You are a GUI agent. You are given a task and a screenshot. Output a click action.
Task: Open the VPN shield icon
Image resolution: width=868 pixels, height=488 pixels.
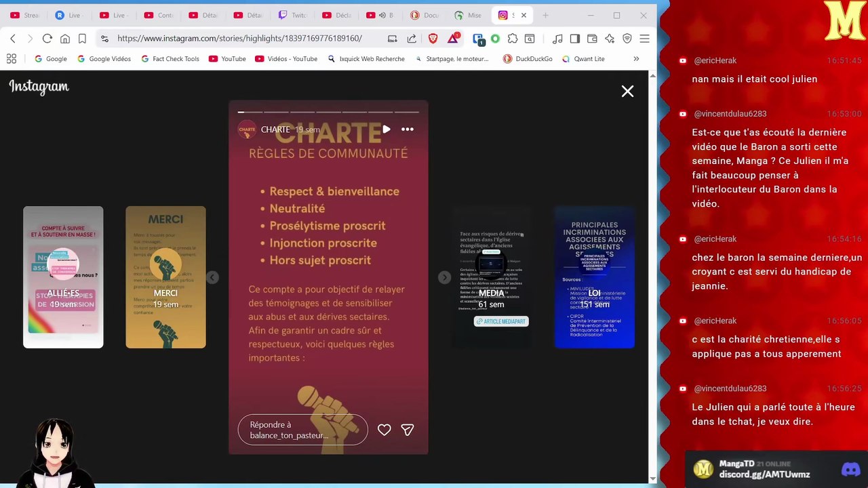point(627,39)
